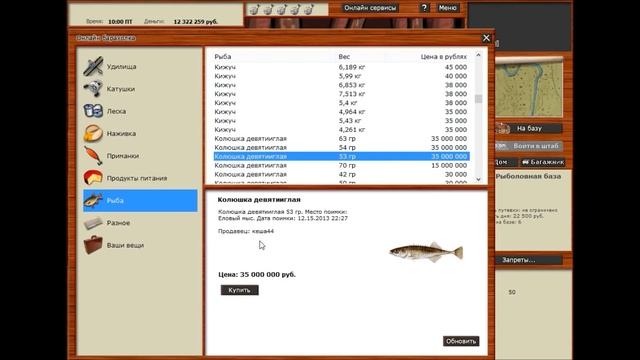
Task: Select Кижуч 4,261 кг row
Action: point(341,130)
